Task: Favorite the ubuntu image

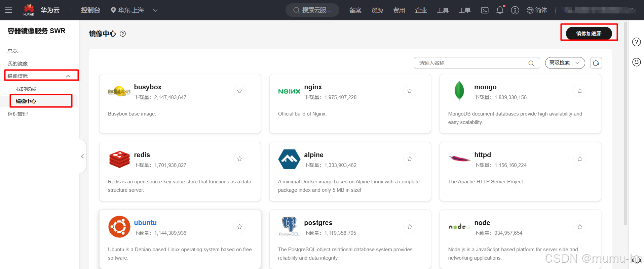Action: pyautogui.click(x=239, y=227)
